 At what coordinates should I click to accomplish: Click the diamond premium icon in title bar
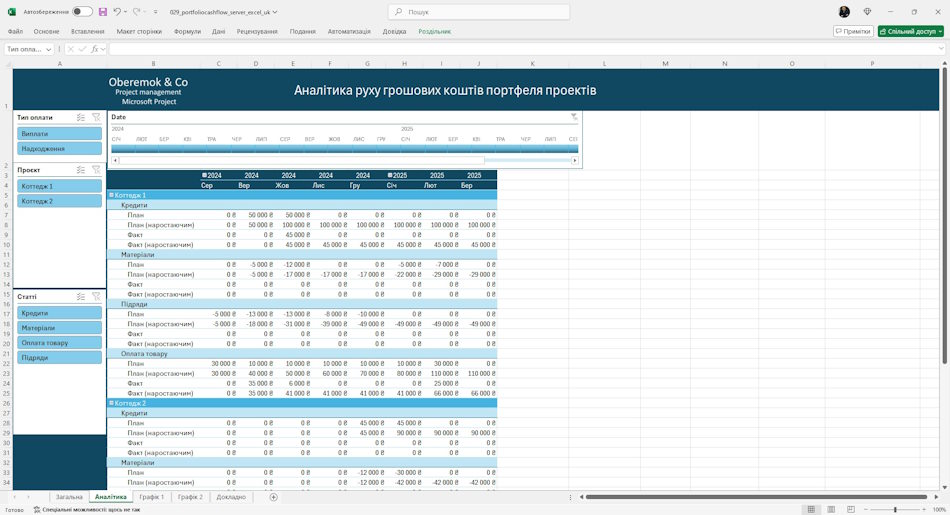click(868, 12)
